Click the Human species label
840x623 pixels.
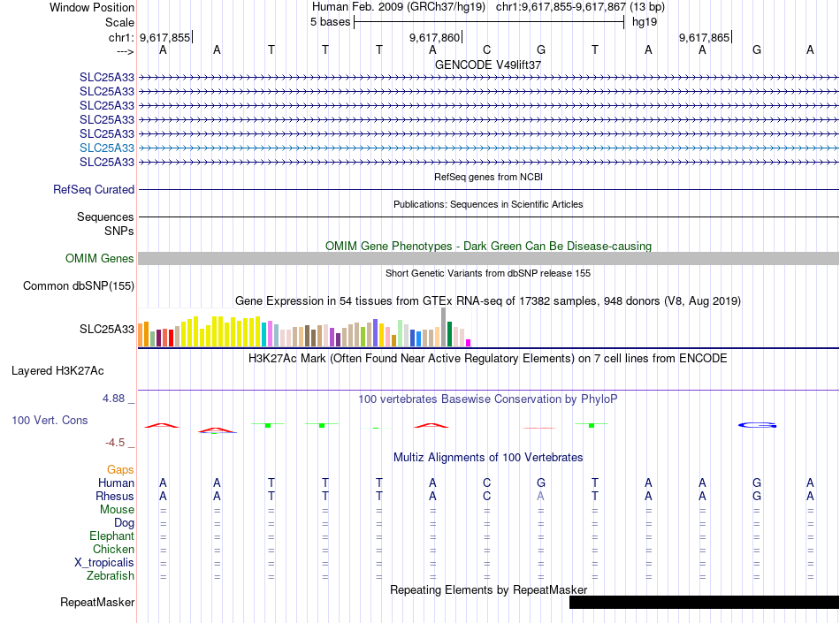pos(116,482)
